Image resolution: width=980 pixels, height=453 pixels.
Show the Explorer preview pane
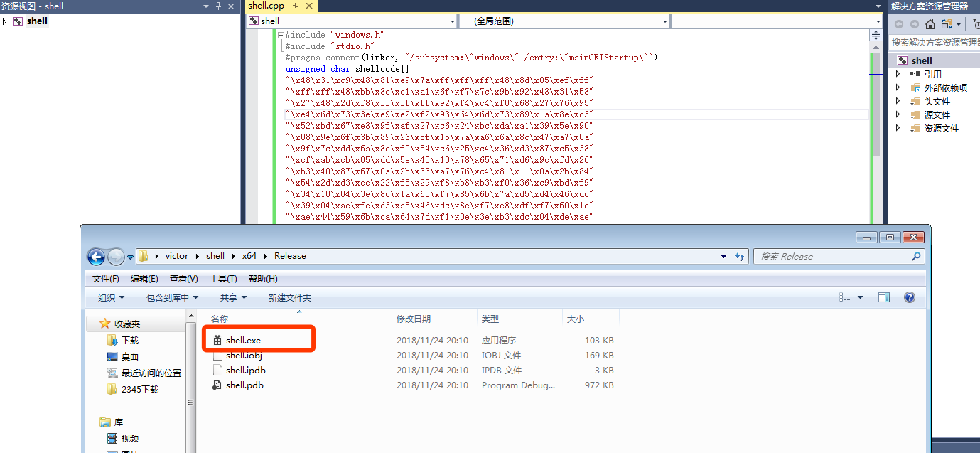tap(883, 297)
